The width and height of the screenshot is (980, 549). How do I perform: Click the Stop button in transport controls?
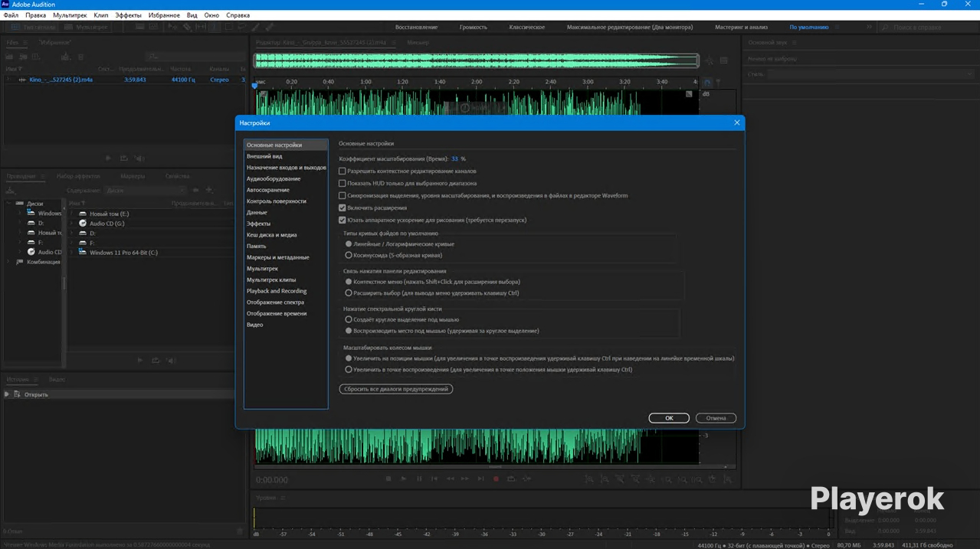(x=388, y=479)
